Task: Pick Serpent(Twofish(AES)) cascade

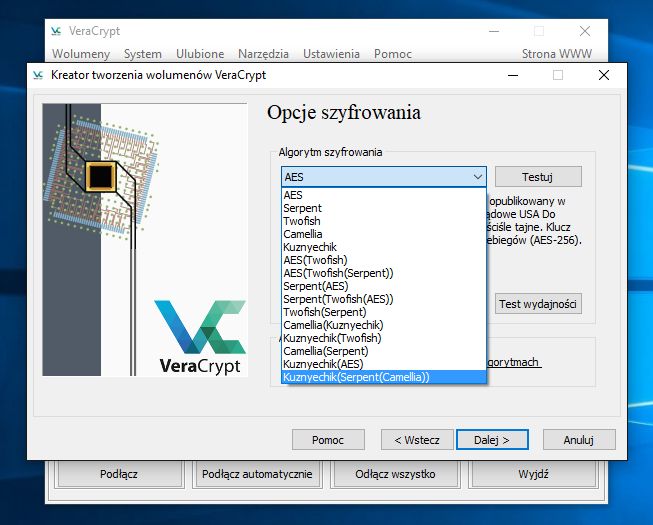Action: (x=384, y=299)
